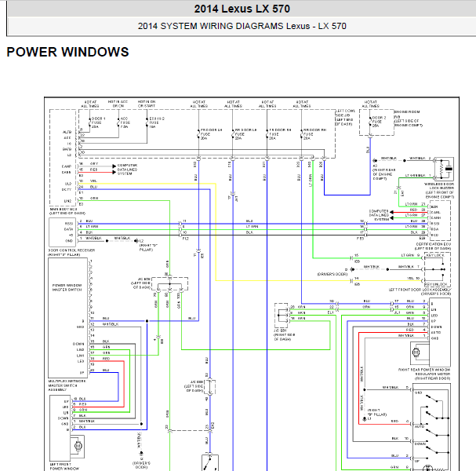Click the '2014 Lexus LX 570' title
Screen dimensions: 476x471
pyautogui.click(x=242, y=9)
